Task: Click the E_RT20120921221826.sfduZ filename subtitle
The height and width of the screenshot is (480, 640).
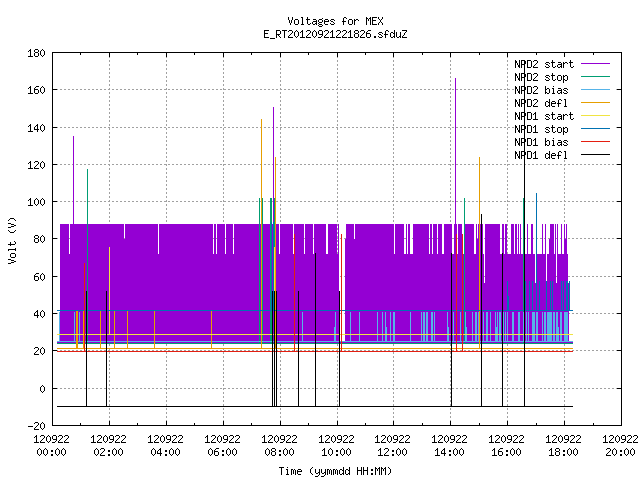Action: tap(335, 34)
